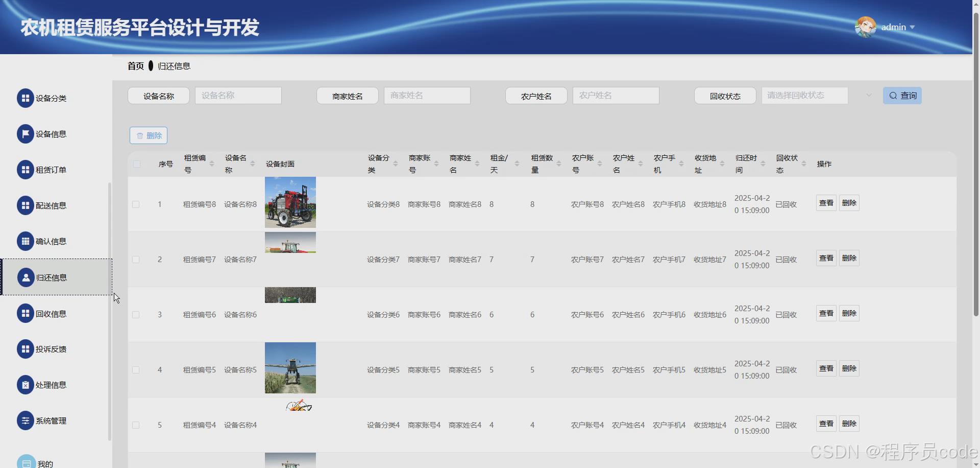Click the 归还信息 person icon
Screen dimensions: 980x468
click(x=26, y=277)
